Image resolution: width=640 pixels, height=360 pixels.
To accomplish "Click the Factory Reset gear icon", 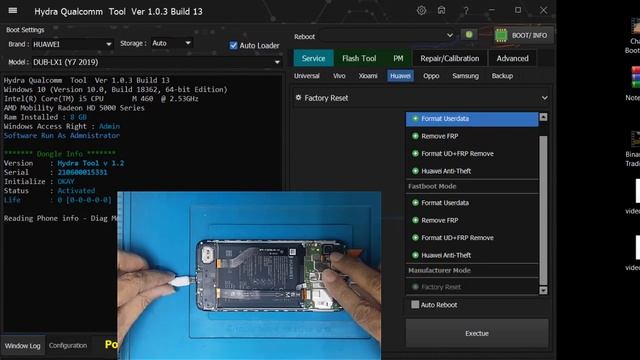I will (298, 98).
